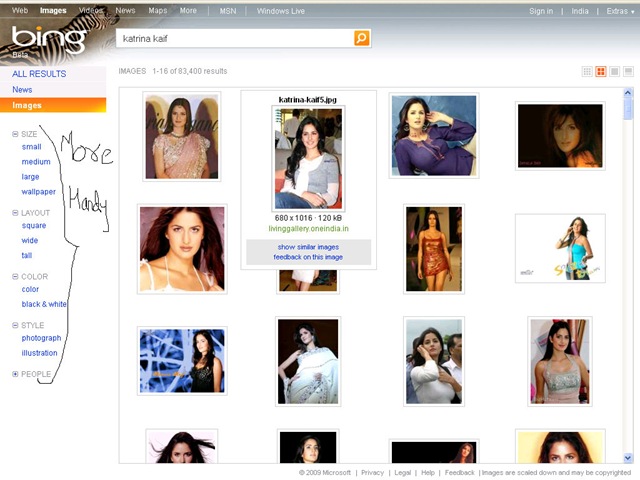Collapse the LAYOUT filter section
The height and width of the screenshot is (480, 640).
[x=15, y=213]
